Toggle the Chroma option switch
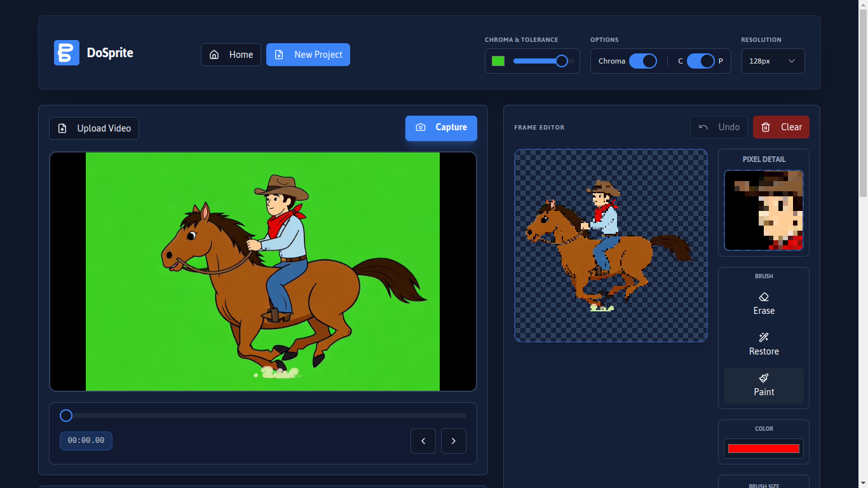 click(643, 61)
